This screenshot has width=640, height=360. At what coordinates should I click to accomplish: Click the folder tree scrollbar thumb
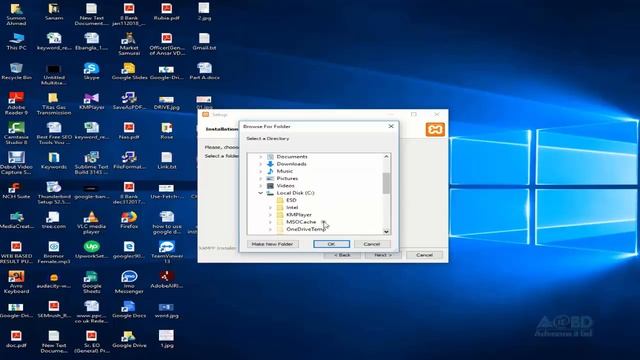coord(386,183)
